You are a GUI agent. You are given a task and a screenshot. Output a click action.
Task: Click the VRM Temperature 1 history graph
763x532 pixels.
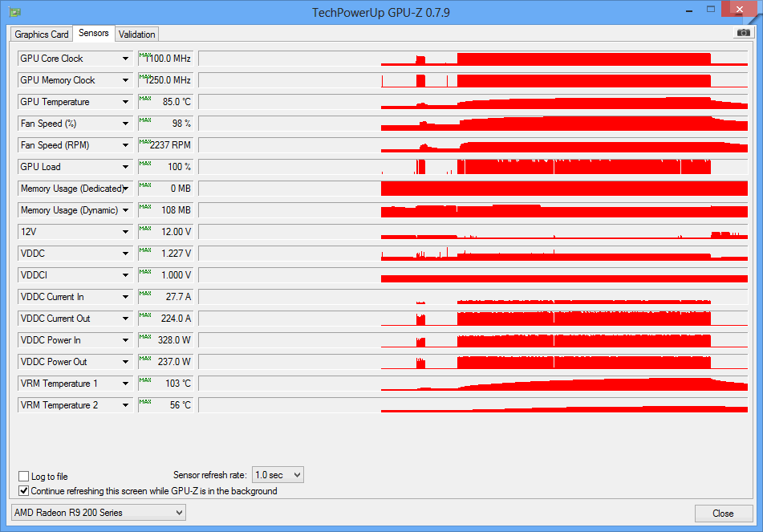coord(473,383)
